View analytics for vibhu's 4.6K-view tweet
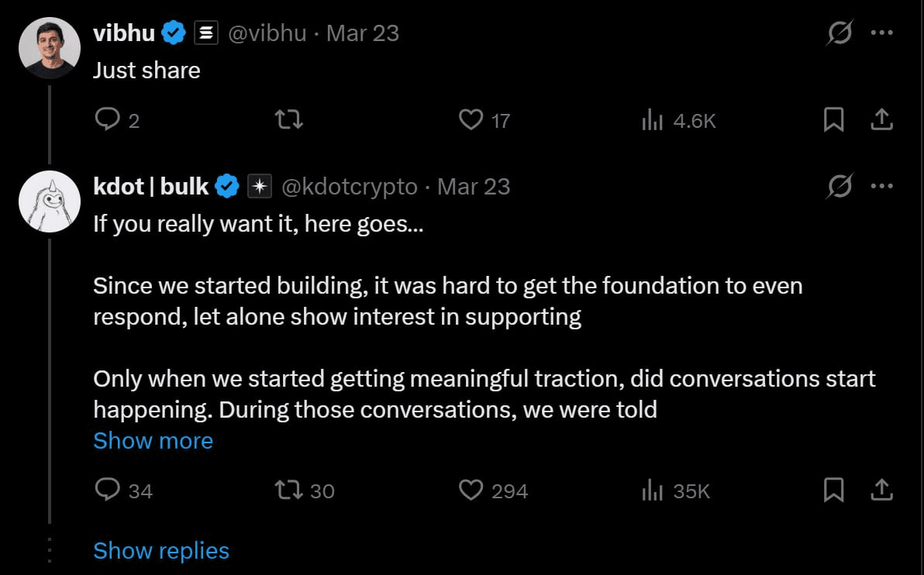The height and width of the screenshot is (575, 924). pyautogui.click(x=652, y=120)
